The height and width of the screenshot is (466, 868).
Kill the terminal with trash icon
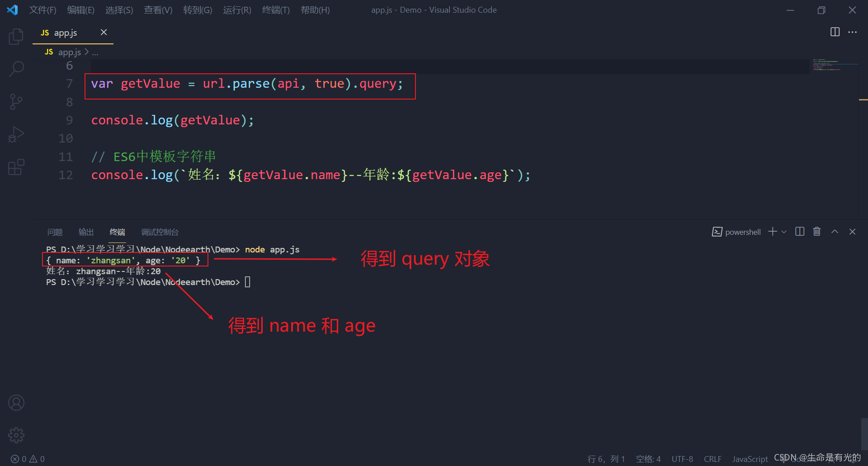(x=817, y=232)
